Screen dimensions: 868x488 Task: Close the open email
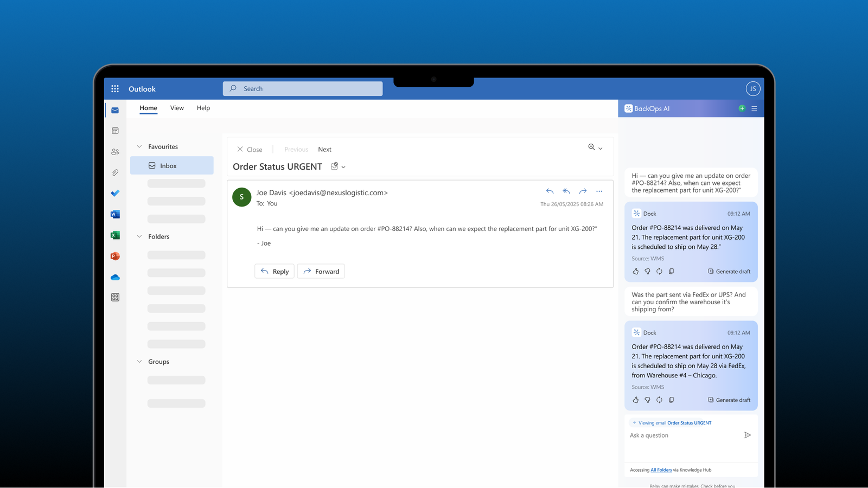[x=250, y=150]
